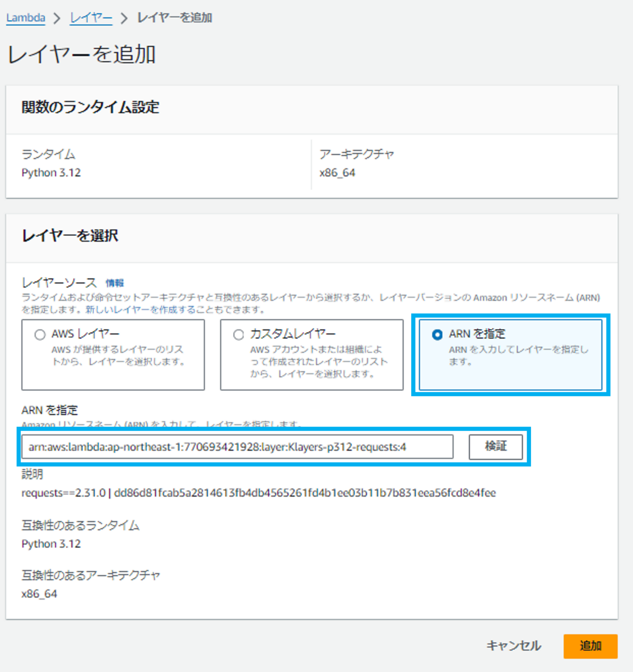Click the レイヤーを選択 section header

tap(70, 236)
